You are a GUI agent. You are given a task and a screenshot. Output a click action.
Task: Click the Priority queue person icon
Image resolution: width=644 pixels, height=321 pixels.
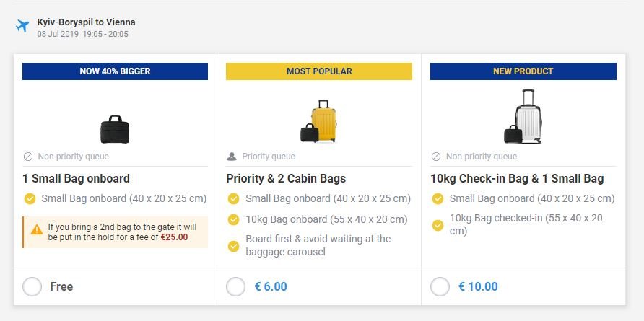pyautogui.click(x=232, y=157)
